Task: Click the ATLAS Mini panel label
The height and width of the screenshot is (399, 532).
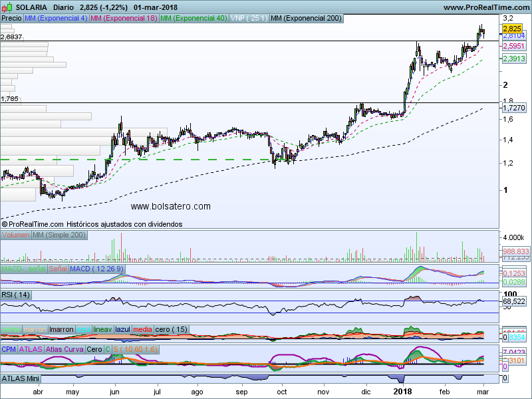Action: tap(21, 378)
